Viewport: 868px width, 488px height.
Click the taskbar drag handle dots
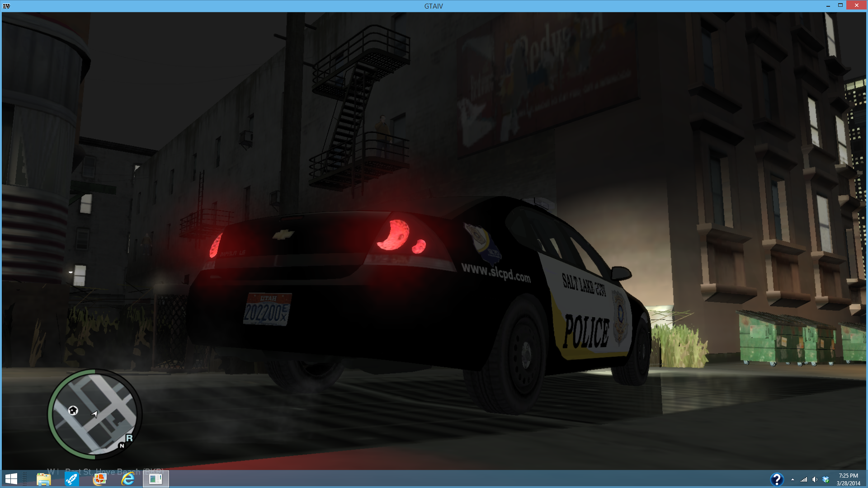point(24,479)
